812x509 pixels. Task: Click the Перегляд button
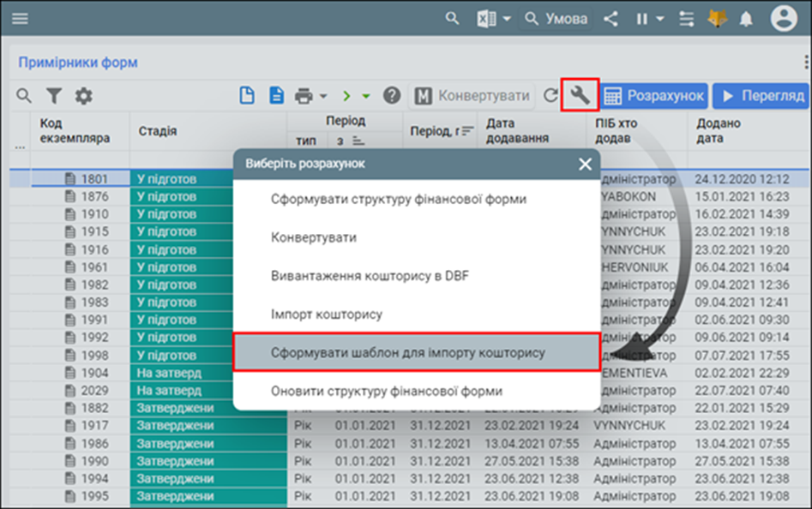761,96
